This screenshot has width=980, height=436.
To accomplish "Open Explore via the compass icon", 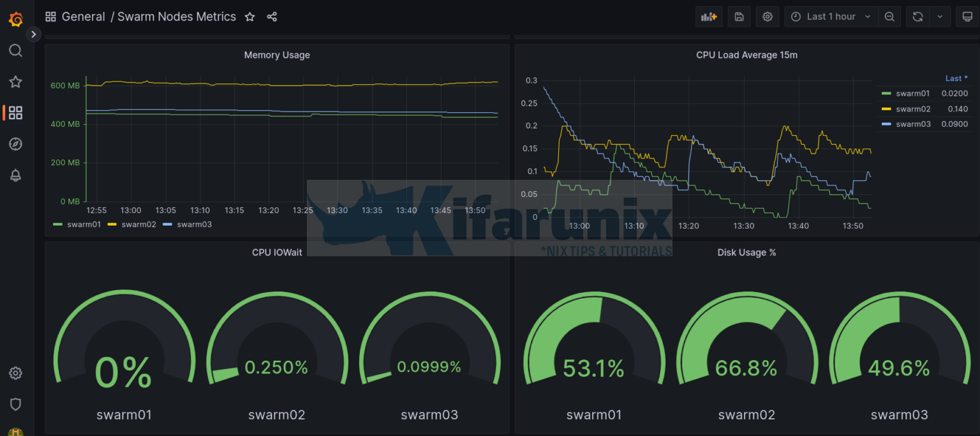I will [x=15, y=144].
